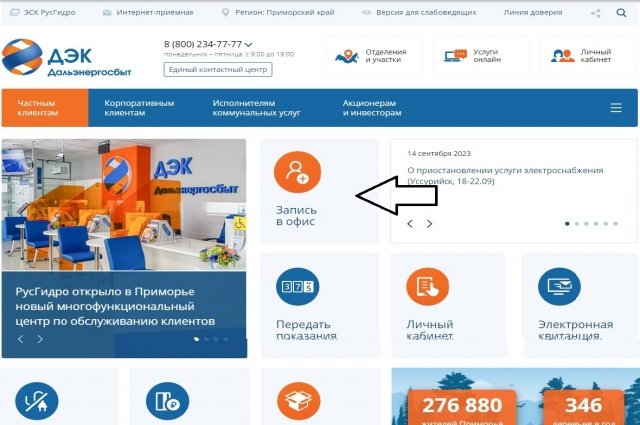Click the ДЭК Дальэнергосбыт logo
The width and height of the screenshot is (640, 425).
(67, 57)
